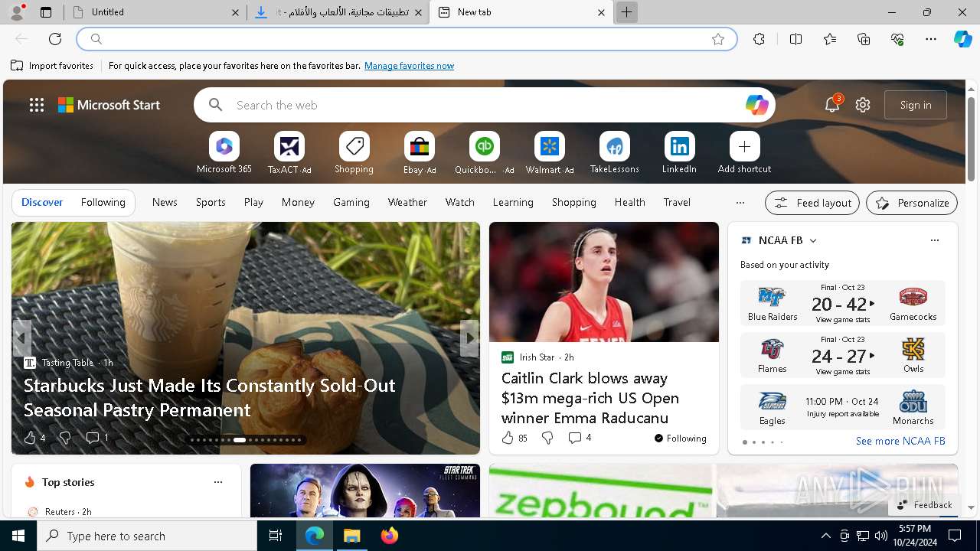Viewport: 980px width, 551px height.
Task: Open Windows Start menu
Action: (18, 536)
